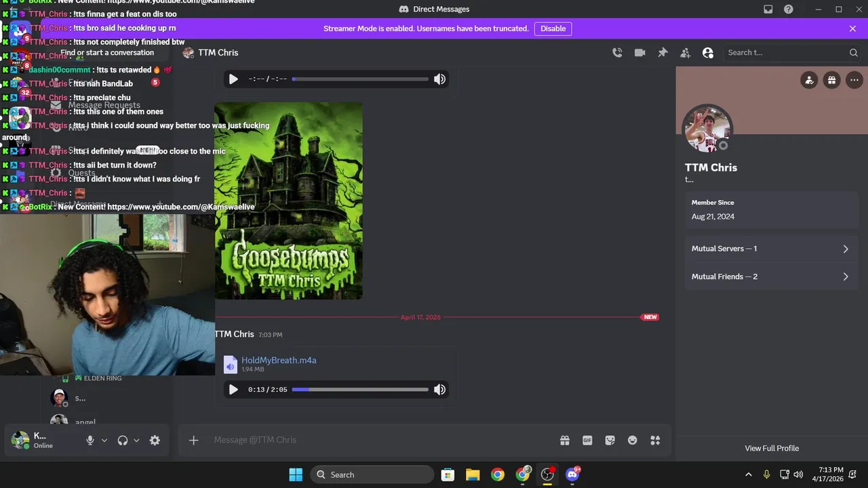The height and width of the screenshot is (488, 868).
Task: Toggle the user profile side panel
Action: point(708,53)
